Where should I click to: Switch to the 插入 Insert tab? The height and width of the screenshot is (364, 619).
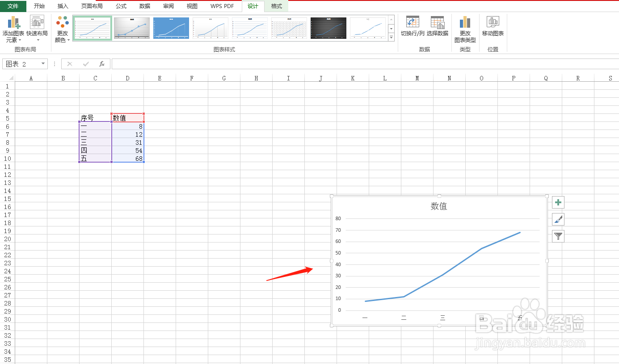63,6
